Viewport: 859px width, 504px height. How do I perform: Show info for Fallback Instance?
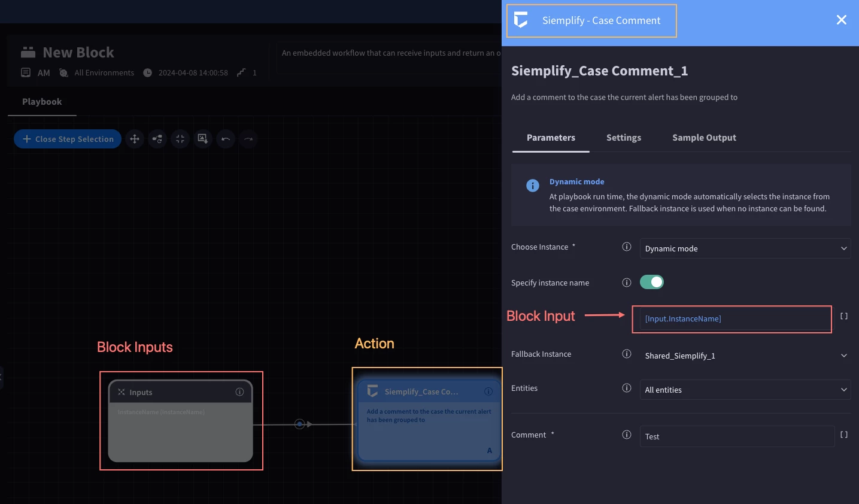(627, 354)
